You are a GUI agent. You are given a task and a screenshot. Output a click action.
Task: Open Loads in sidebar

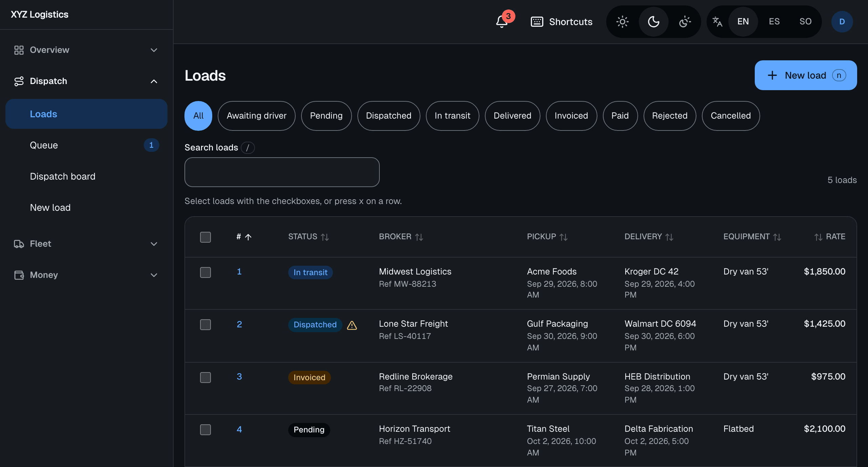pyautogui.click(x=86, y=114)
